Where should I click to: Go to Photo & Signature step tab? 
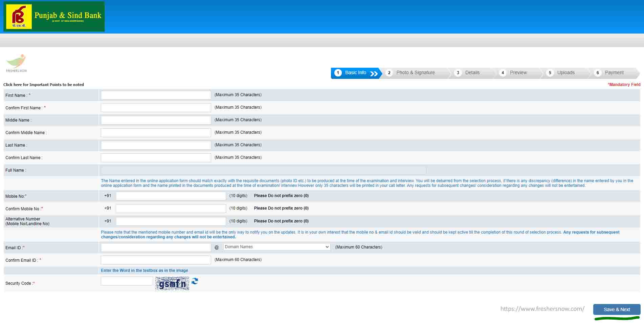tap(416, 73)
